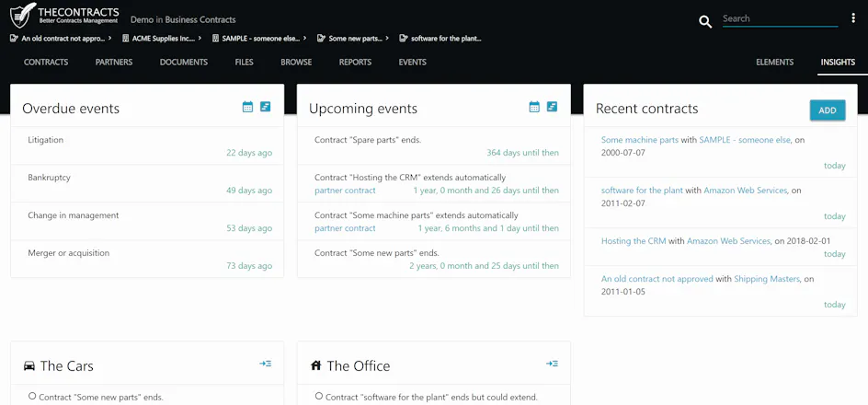Open the Events tab
The image size is (868, 405).
pos(413,62)
